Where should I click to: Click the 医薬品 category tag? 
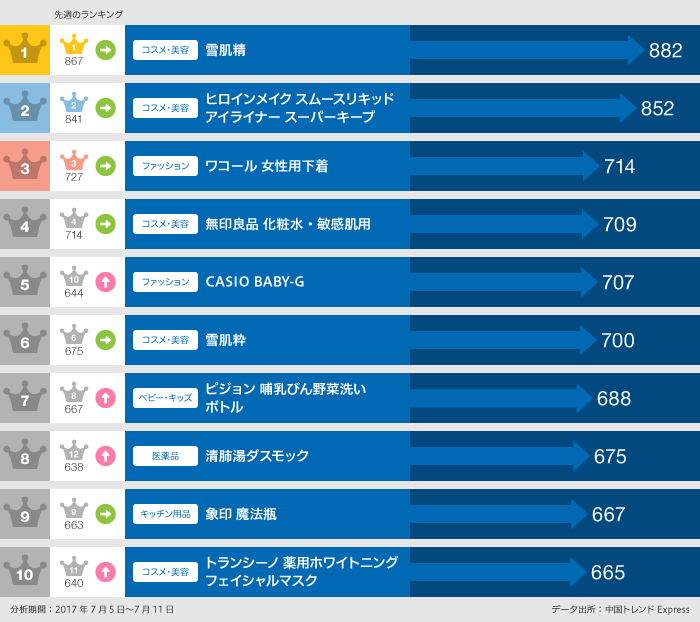(x=165, y=456)
